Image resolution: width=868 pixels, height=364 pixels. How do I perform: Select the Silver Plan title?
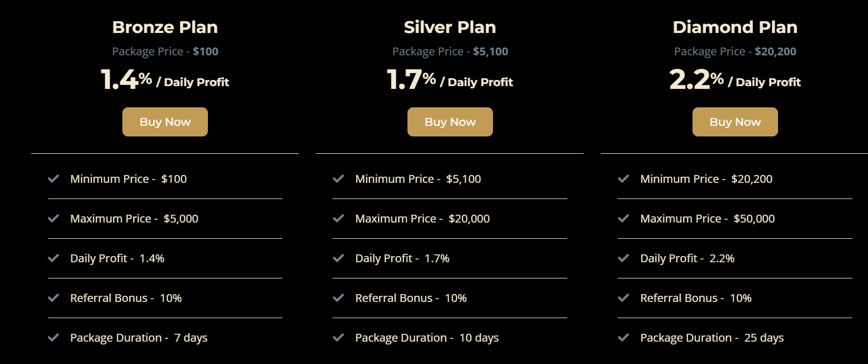[x=450, y=27]
